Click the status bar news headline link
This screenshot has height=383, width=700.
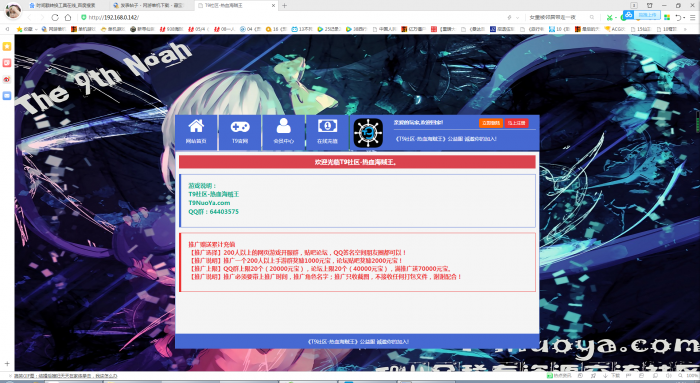(x=65, y=376)
